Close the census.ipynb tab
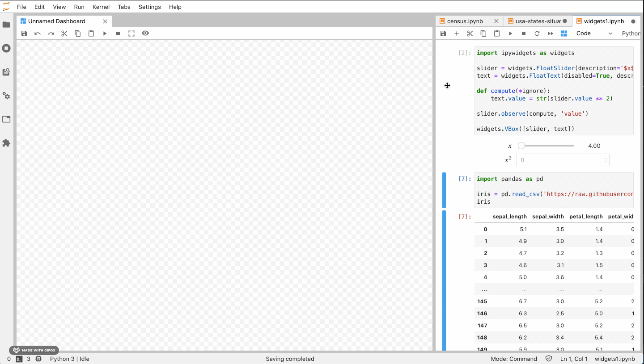The width and height of the screenshot is (644, 364). coord(496,21)
